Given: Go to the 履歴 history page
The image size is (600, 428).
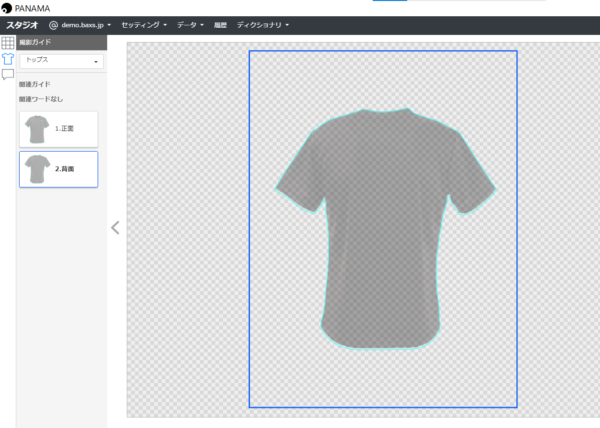Looking at the screenshot, I should tap(220, 24).
